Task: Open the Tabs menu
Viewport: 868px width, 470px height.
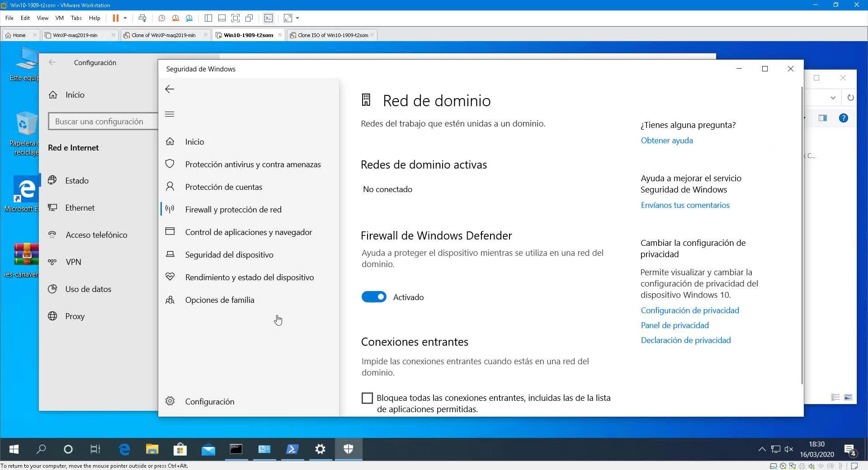Action: 76,18
